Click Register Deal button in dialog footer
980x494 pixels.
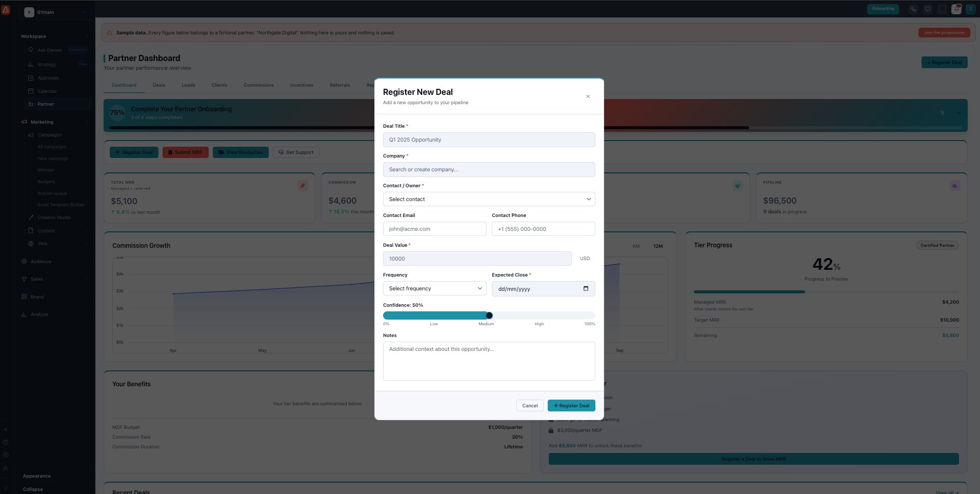pos(571,405)
